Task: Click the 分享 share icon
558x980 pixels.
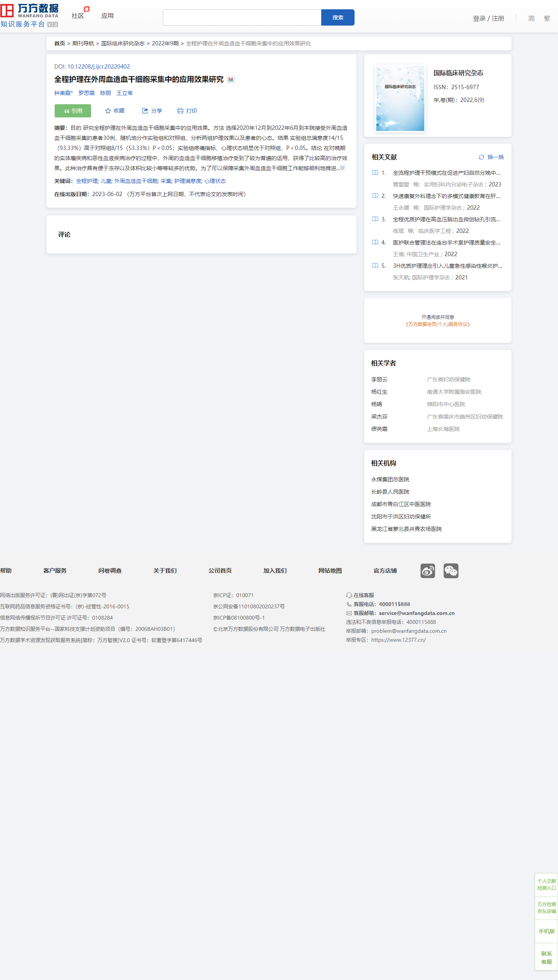Action: pyautogui.click(x=145, y=111)
